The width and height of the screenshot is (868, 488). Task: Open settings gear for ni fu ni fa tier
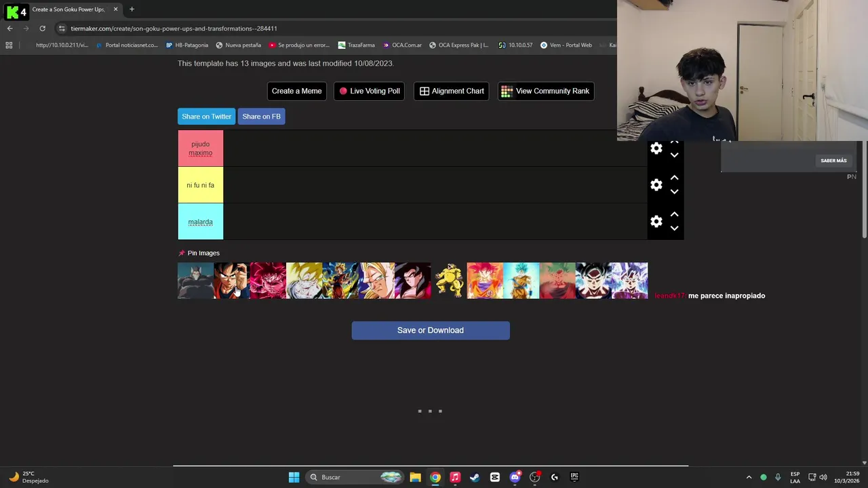click(656, 185)
